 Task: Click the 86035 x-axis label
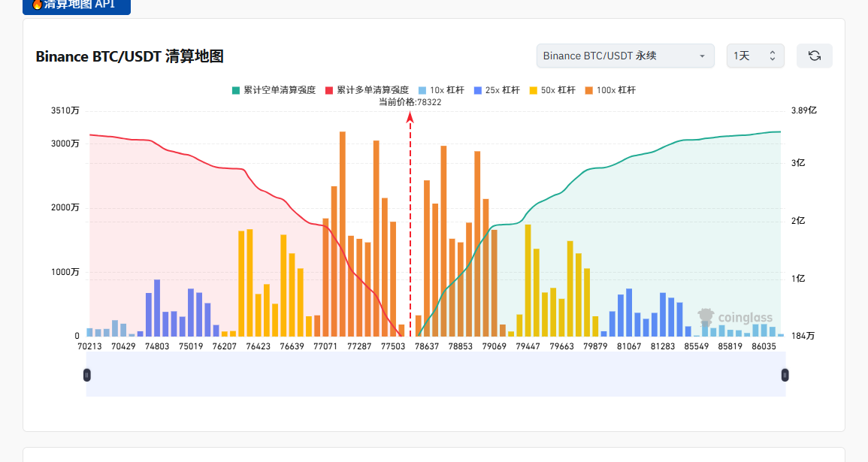764,346
